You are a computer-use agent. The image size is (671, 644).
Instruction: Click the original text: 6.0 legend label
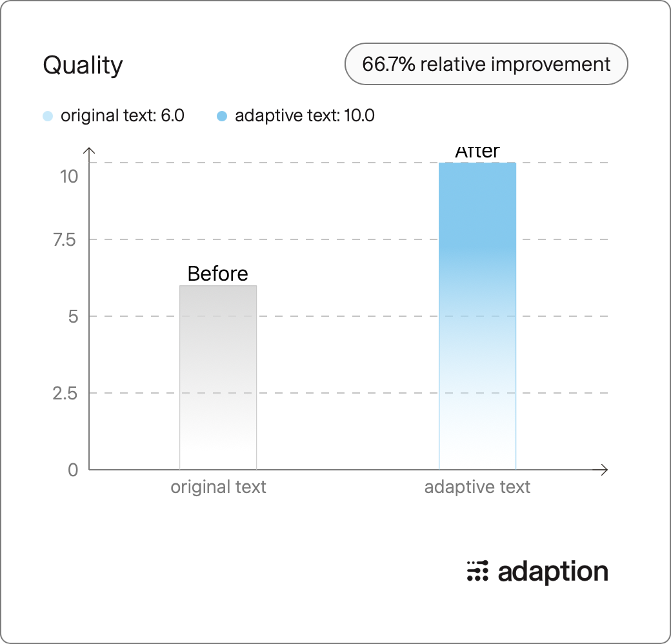pyautogui.click(x=123, y=116)
